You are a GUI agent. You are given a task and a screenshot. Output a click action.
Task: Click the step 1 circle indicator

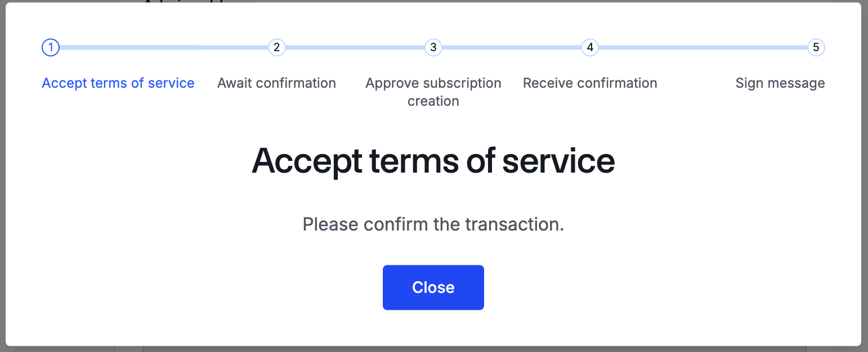51,48
